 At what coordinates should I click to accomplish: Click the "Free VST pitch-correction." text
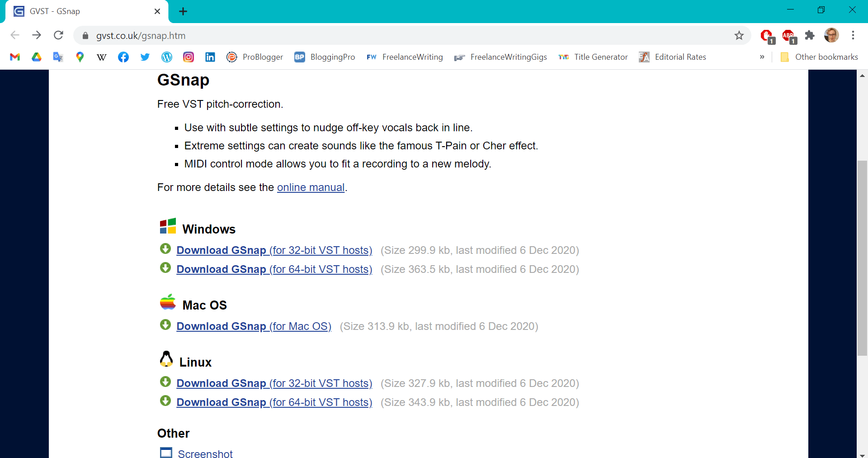click(x=220, y=104)
